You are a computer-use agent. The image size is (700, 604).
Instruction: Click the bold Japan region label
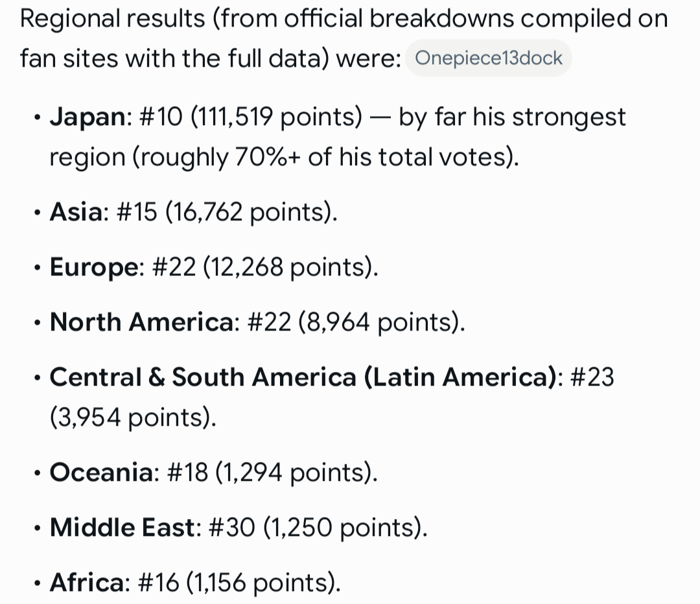point(88,117)
